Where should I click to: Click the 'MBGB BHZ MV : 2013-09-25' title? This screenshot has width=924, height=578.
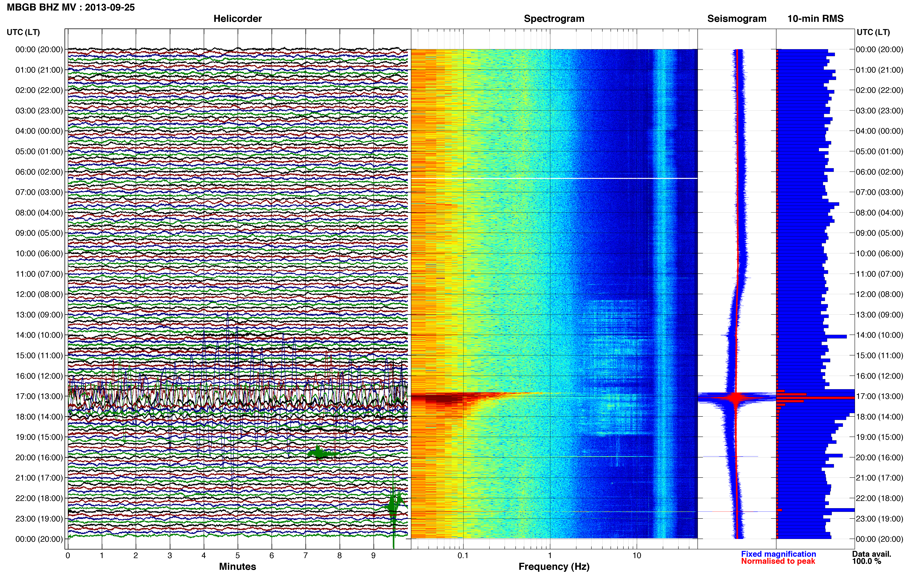(71, 7)
